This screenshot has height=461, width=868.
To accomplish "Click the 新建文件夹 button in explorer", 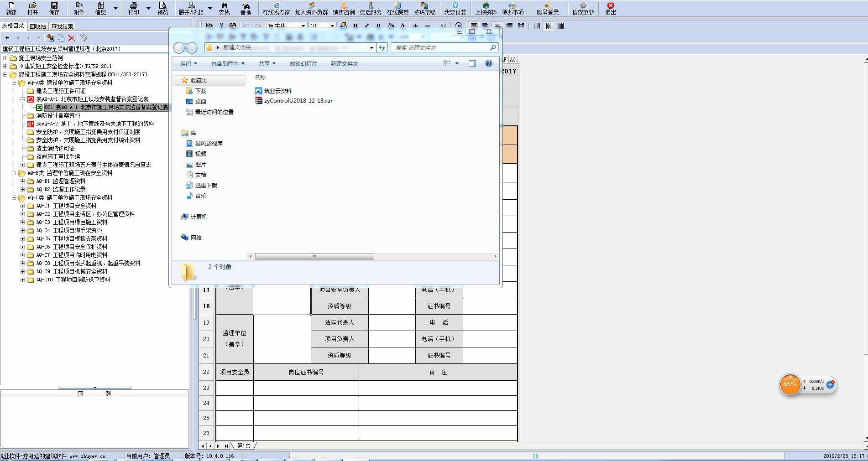I will tap(344, 64).
